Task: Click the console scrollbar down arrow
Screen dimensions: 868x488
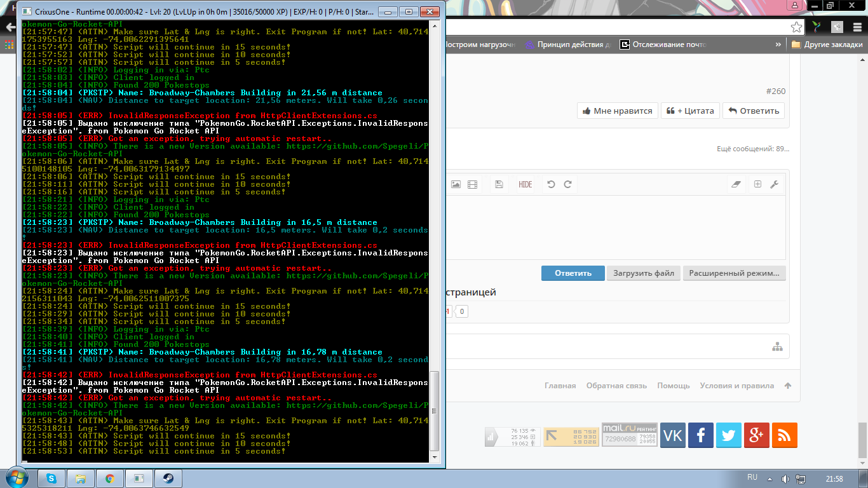Action: pyautogui.click(x=435, y=459)
